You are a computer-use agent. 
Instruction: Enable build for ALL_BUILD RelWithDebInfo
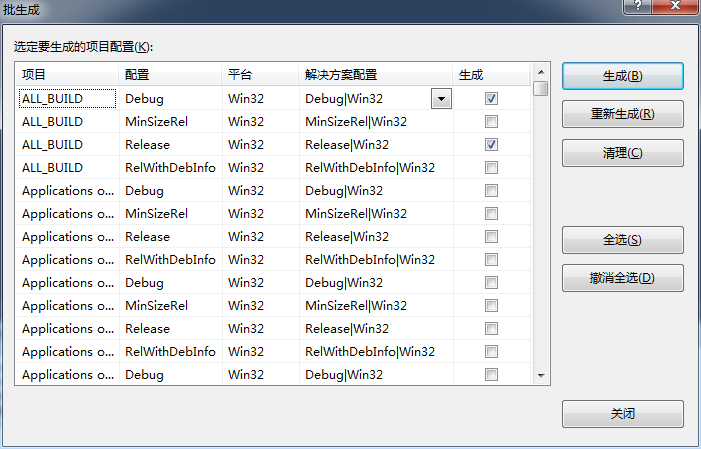point(491,168)
